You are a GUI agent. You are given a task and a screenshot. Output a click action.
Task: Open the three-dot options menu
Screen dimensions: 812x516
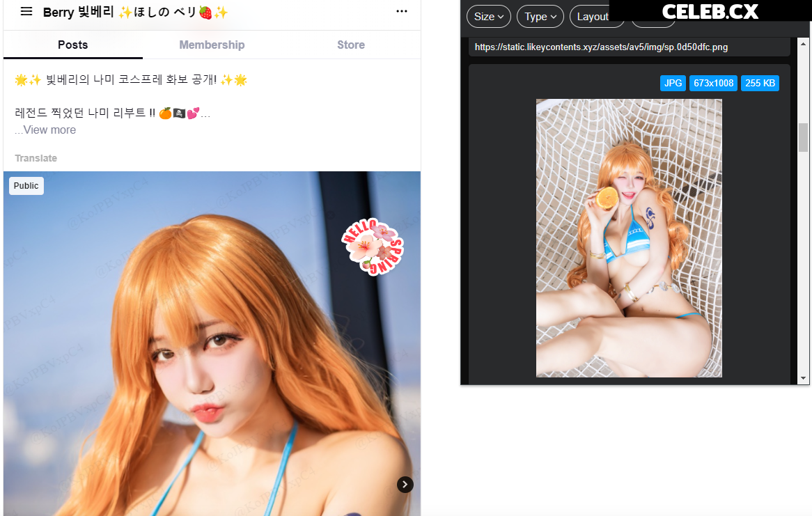pos(401,11)
